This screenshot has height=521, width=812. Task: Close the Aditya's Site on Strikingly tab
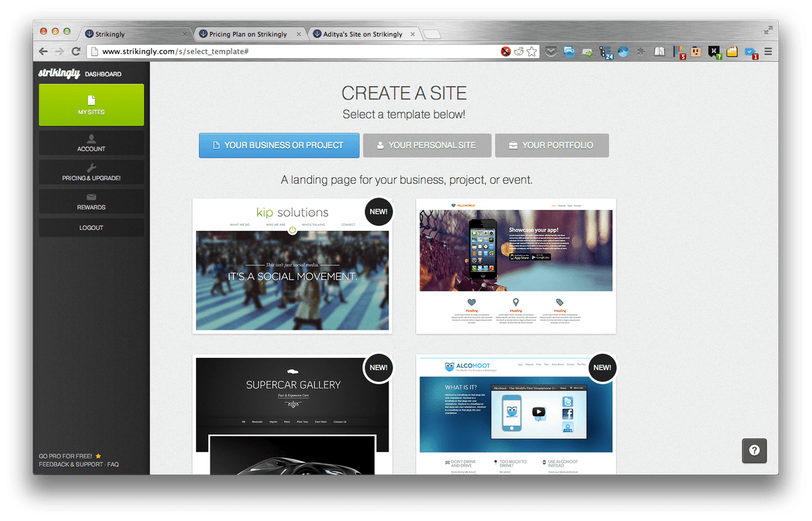click(413, 34)
